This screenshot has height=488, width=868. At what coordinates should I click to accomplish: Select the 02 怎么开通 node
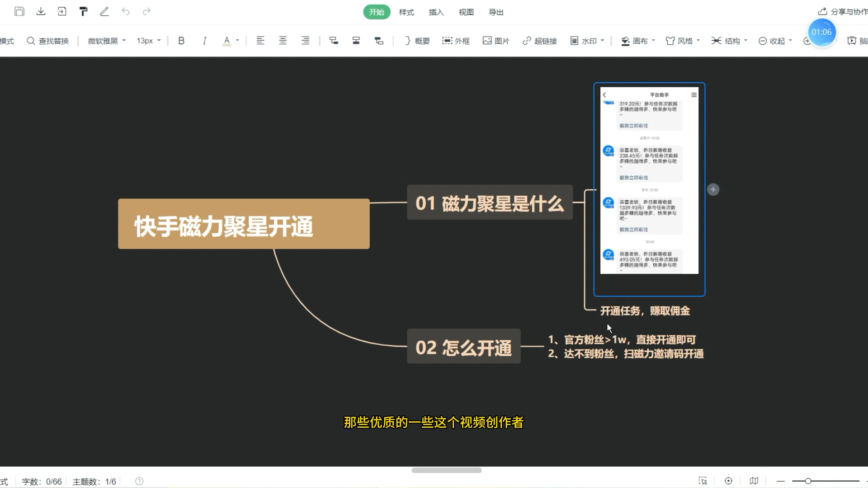pos(463,347)
